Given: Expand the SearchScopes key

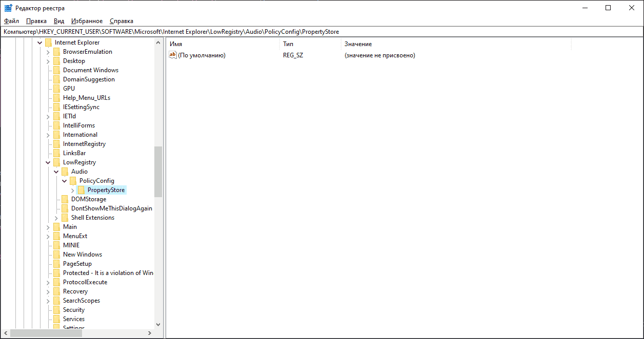Looking at the screenshot, I should point(48,301).
